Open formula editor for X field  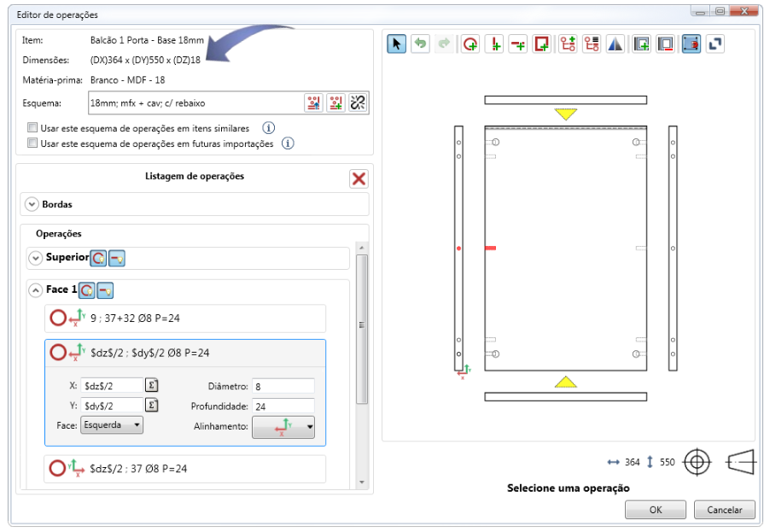pos(152,385)
